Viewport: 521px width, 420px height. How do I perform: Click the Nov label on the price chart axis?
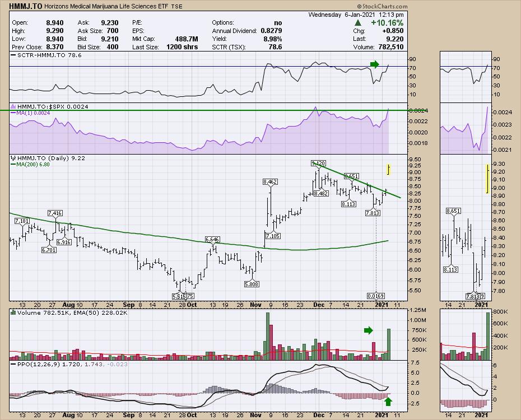pos(255,305)
